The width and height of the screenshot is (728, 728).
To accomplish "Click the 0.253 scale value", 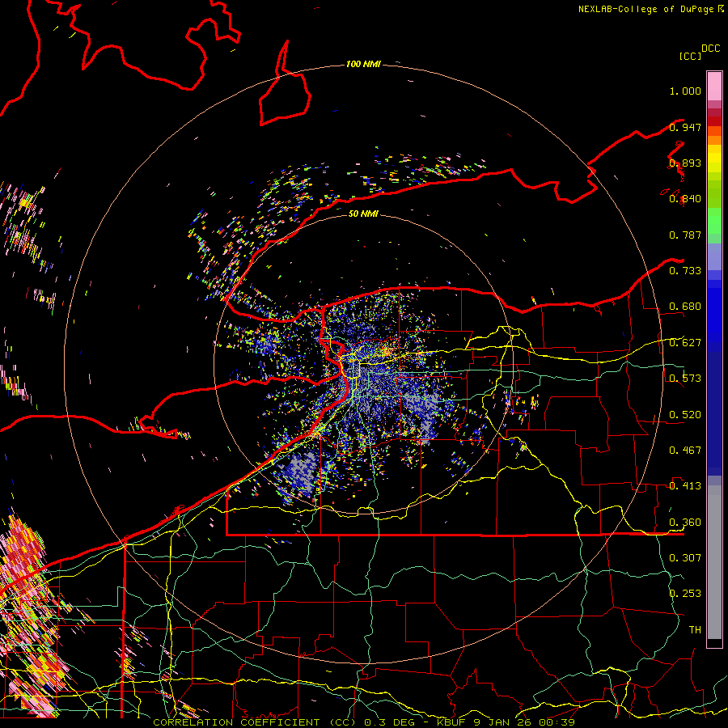I will point(685,594).
